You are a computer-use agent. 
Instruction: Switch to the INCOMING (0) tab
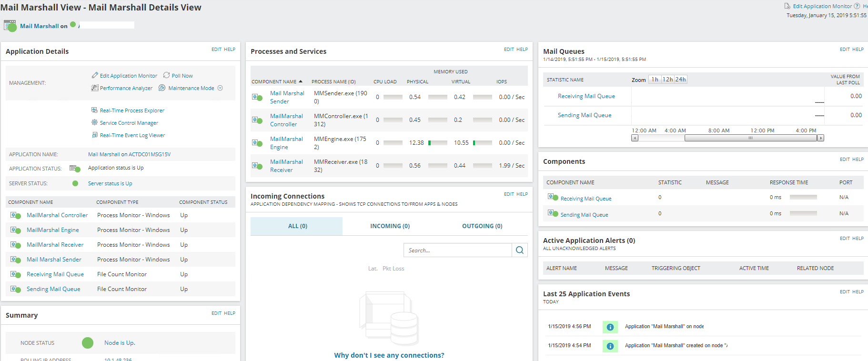[x=390, y=226]
